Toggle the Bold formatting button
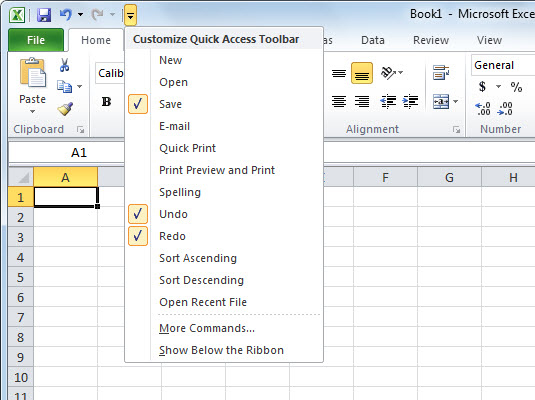The height and width of the screenshot is (400, 535). tap(106, 101)
